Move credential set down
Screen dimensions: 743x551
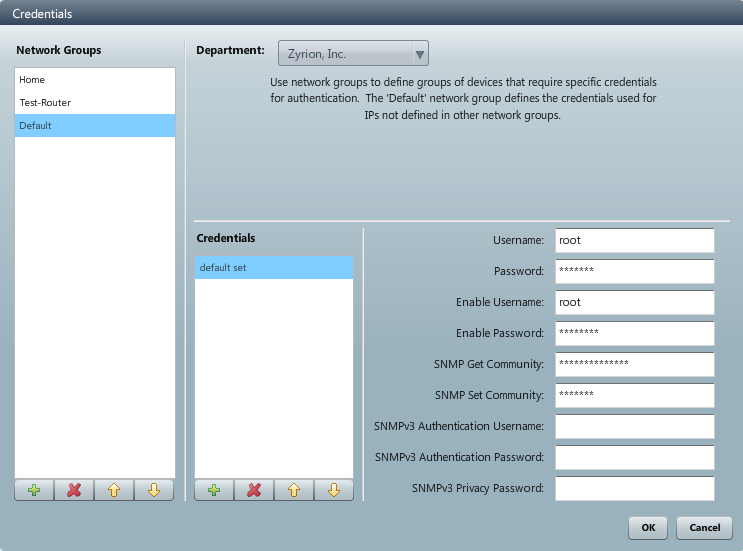[x=334, y=490]
